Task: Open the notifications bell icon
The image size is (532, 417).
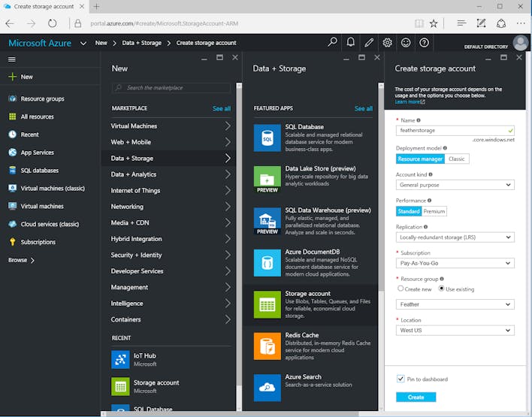Action: tap(350, 42)
